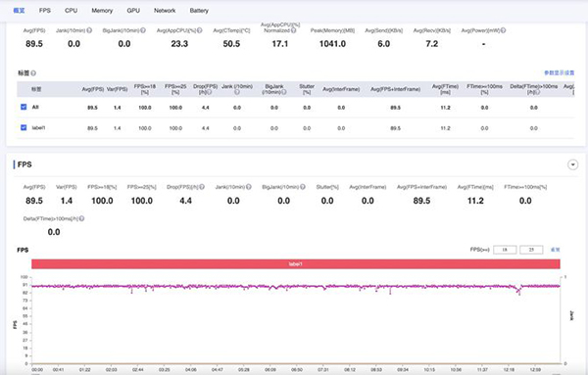The height and width of the screenshot is (375, 588).
Task: Toggle the label1 row checkbox
Action: click(24, 127)
